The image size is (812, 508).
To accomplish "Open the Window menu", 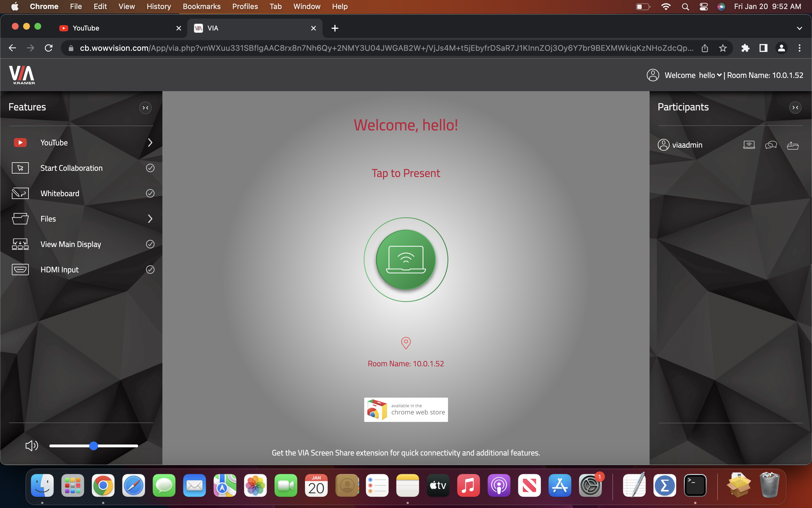I will 307,6.
